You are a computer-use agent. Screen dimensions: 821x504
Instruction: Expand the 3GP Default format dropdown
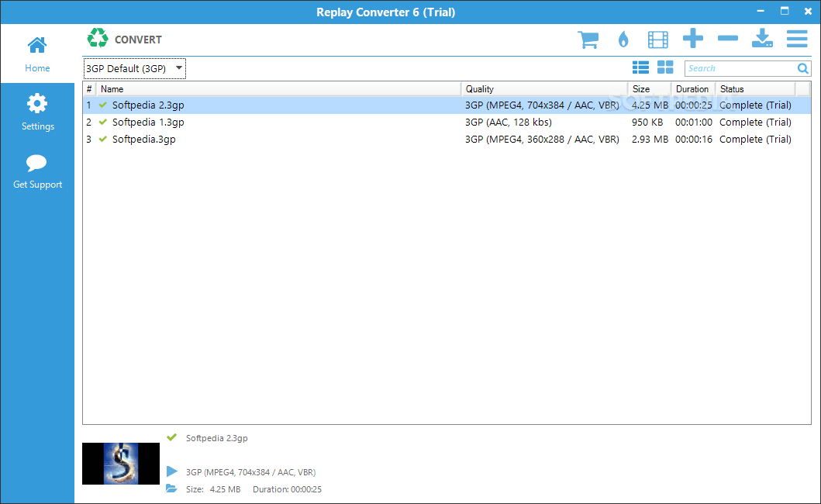click(x=135, y=69)
